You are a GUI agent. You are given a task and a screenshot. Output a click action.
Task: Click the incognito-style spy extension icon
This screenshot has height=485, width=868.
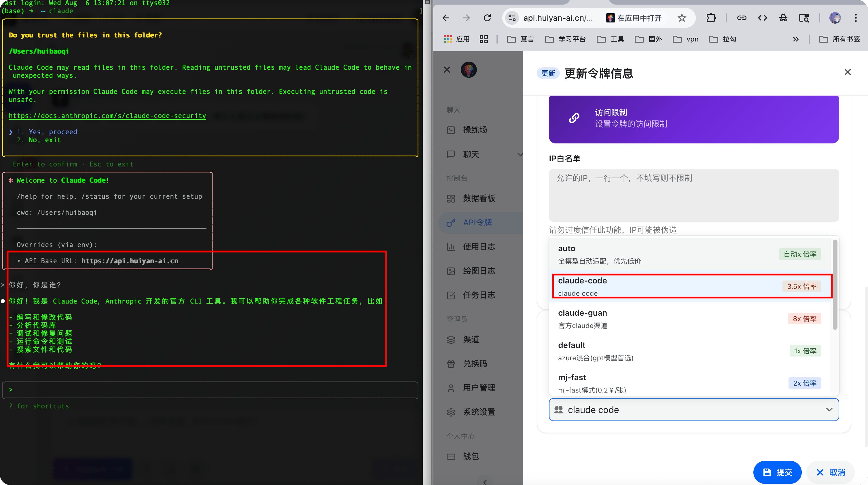[783, 18]
